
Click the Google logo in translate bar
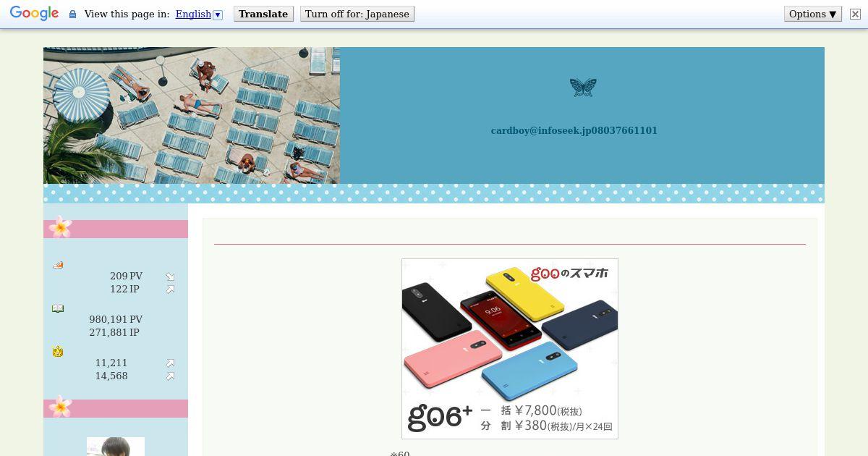point(34,14)
